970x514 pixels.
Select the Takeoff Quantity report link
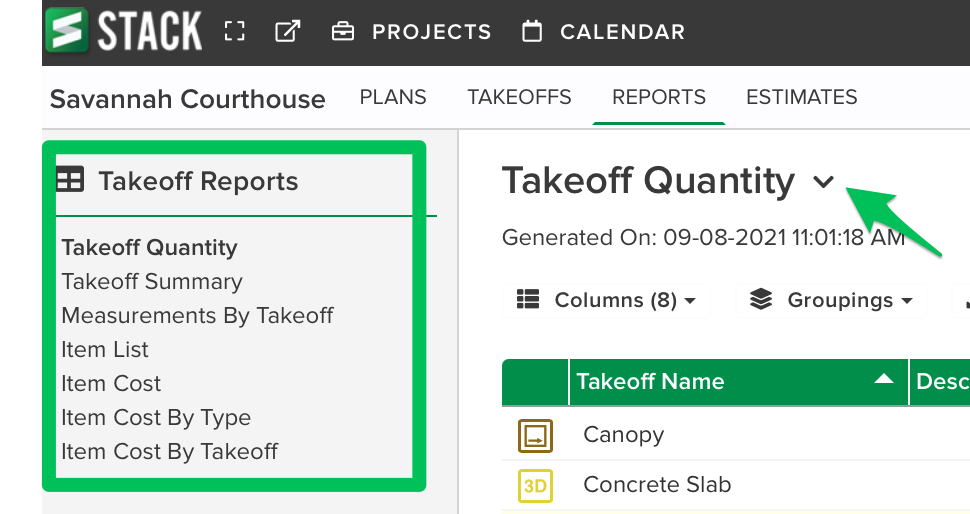(x=149, y=247)
